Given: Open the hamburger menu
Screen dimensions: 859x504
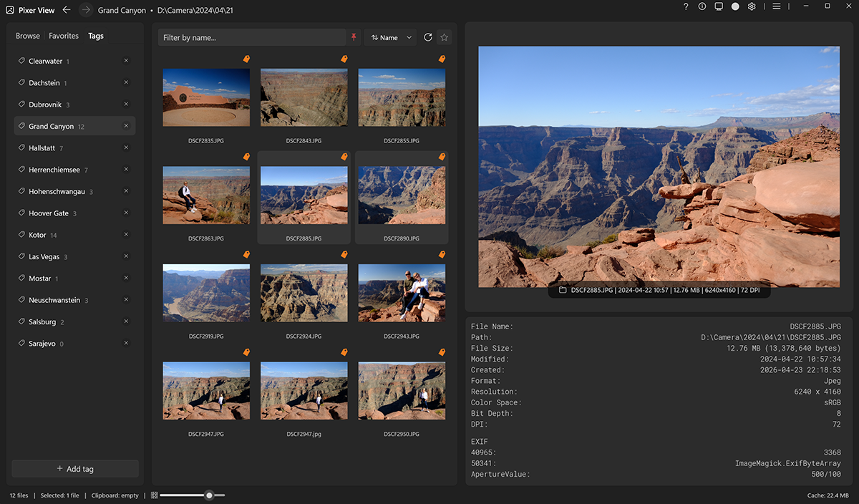Looking at the screenshot, I should coord(777,6).
